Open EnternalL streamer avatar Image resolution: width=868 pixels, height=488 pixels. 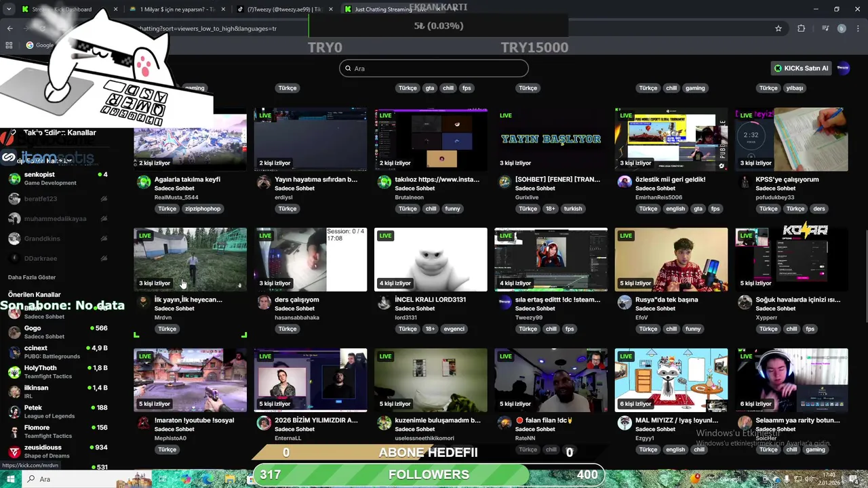264,423
